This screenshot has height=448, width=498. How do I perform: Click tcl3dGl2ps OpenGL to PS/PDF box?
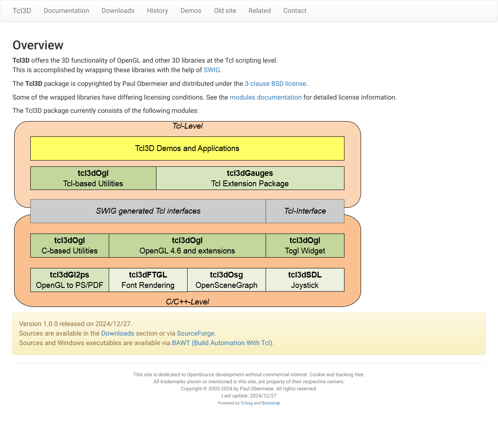(70, 280)
